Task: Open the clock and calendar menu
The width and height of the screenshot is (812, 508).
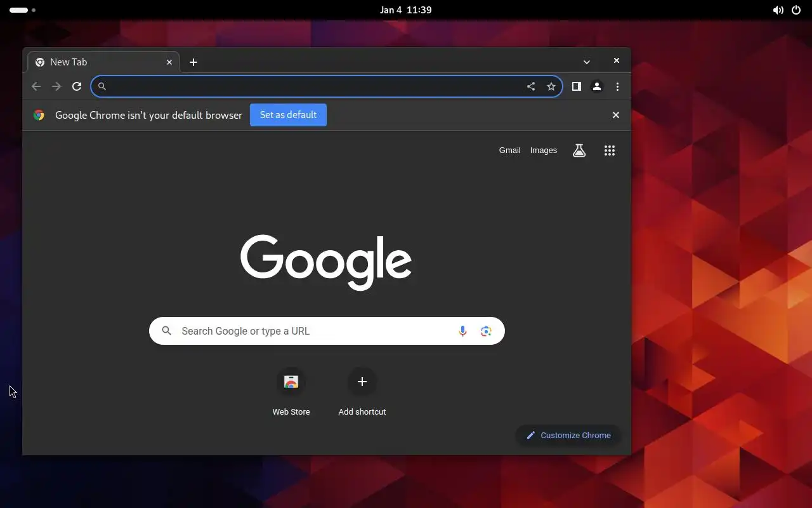Action: point(406,10)
